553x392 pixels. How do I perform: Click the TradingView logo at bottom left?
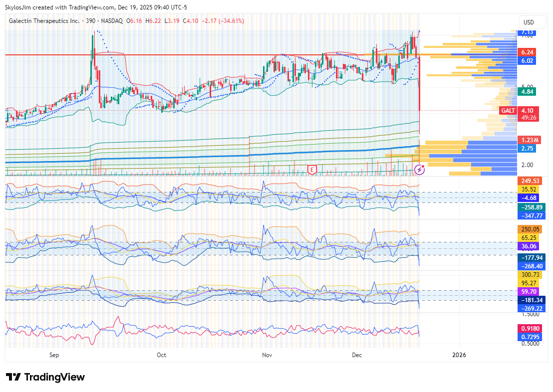click(x=45, y=377)
